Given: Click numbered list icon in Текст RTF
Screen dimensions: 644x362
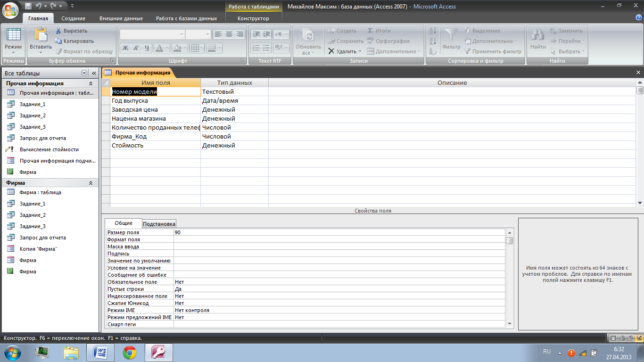Looking at the screenshot, I should click(x=256, y=48).
